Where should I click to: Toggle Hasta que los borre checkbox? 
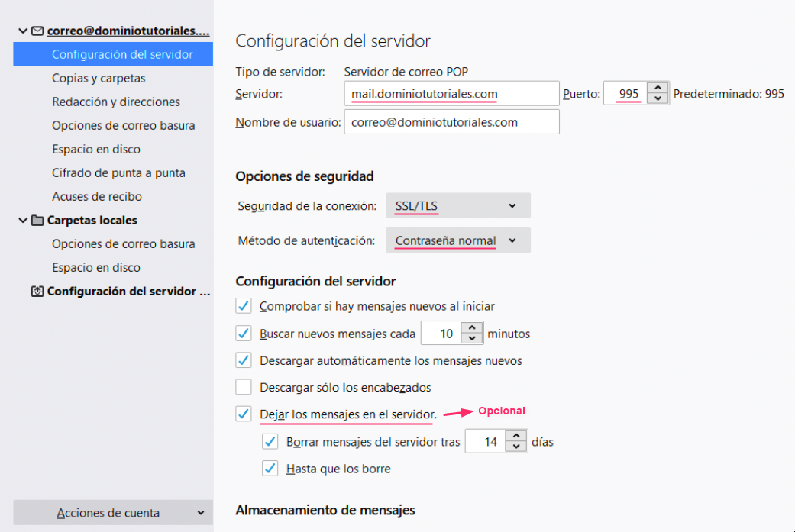point(270,469)
